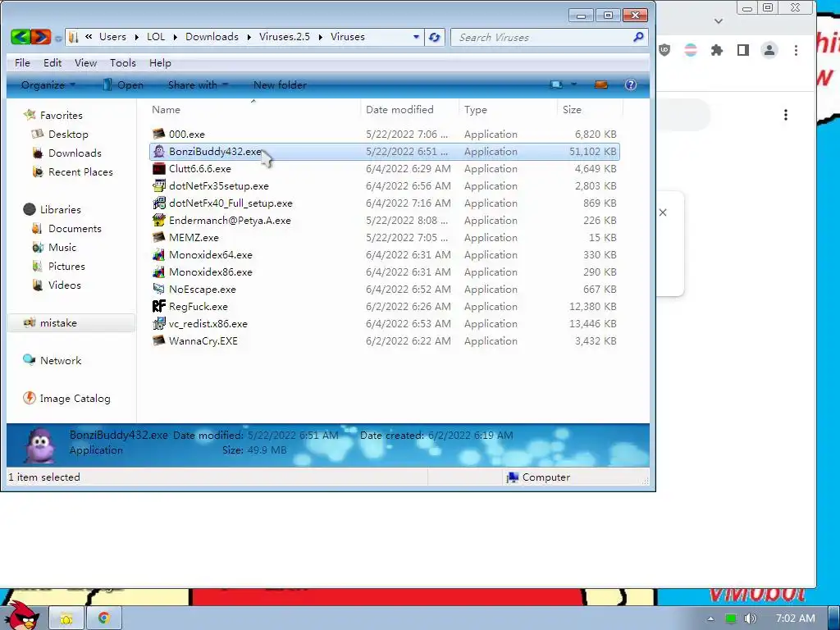Click the shield extension icon in Chrome

click(x=664, y=50)
